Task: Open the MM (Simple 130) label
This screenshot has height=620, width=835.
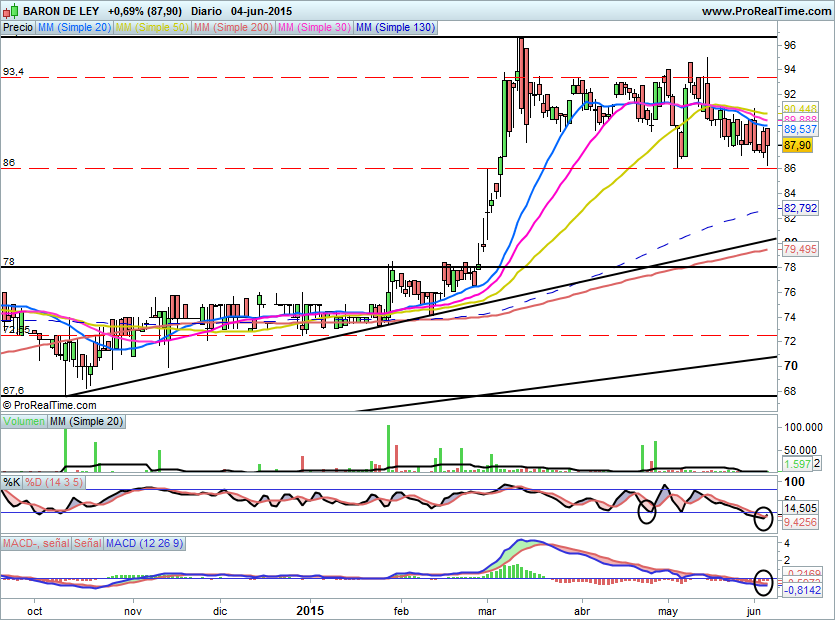Action: point(395,28)
